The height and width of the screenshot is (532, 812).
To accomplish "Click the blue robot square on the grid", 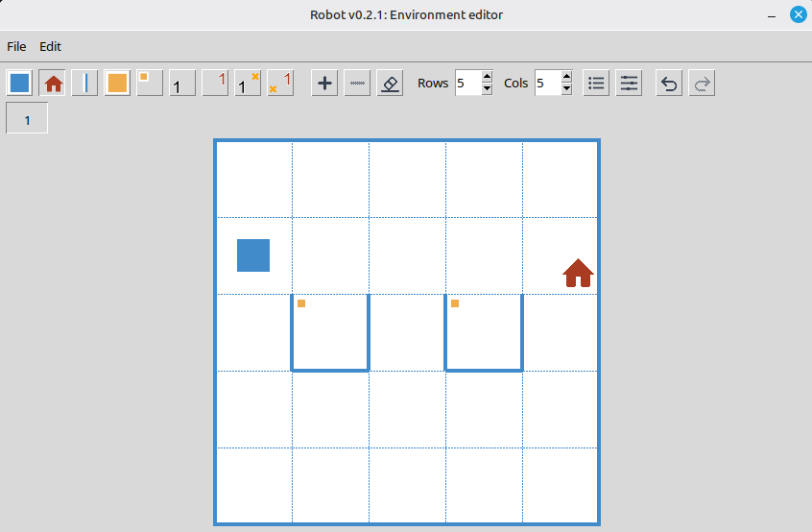I will pos(253,255).
